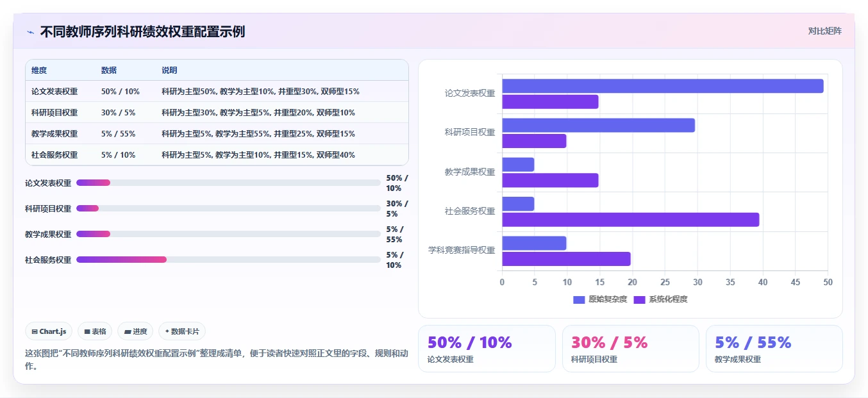Select the 进度 tag chip
The image size is (868, 398).
click(x=136, y=331)
